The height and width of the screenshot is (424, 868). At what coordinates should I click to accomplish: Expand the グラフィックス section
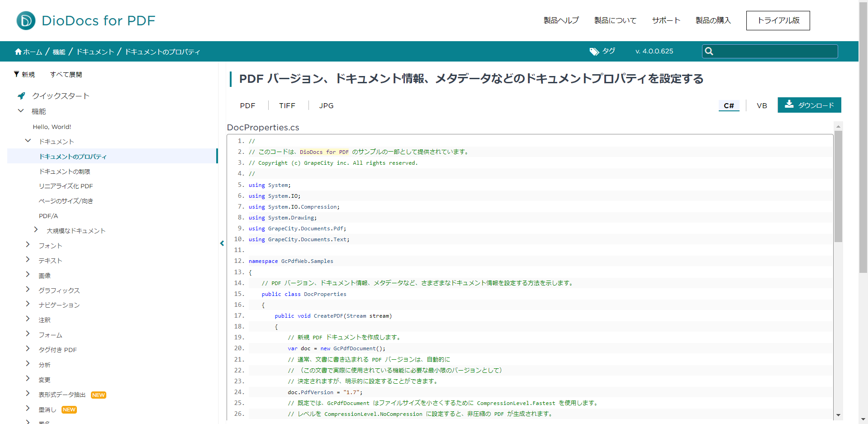tap(28, 289)
